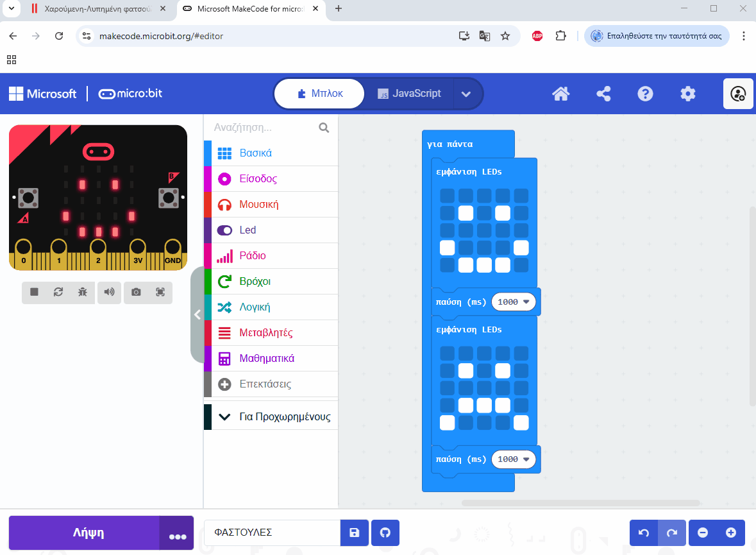Open the help menu
Screen dimensions: 756x555
645,94
